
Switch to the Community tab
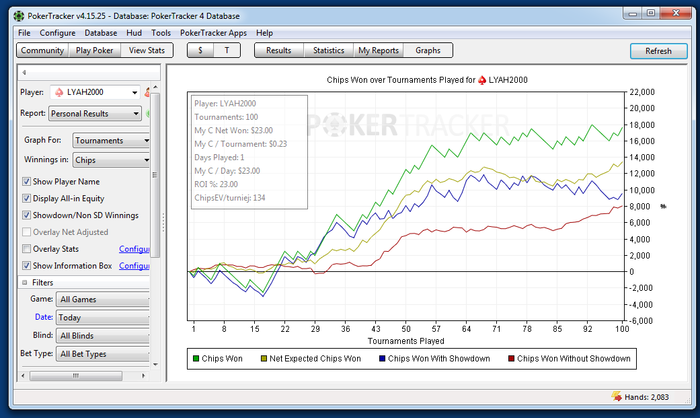(x=42, y=50)
